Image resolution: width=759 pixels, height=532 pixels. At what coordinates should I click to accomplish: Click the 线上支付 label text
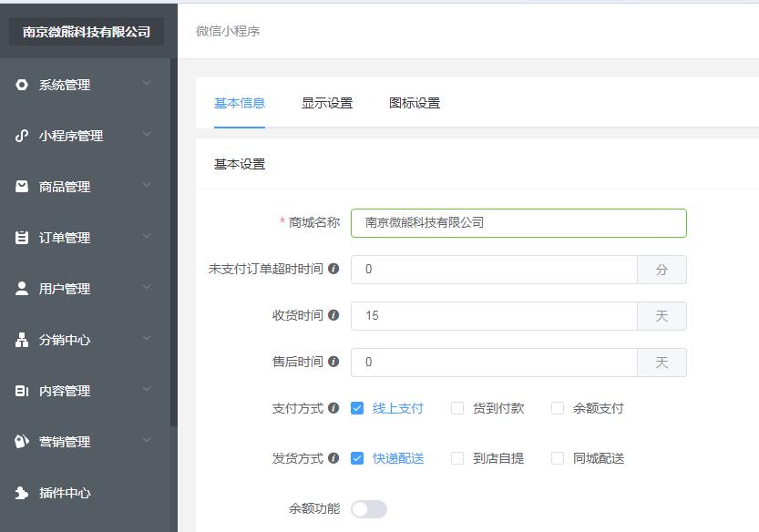[398, 408]
